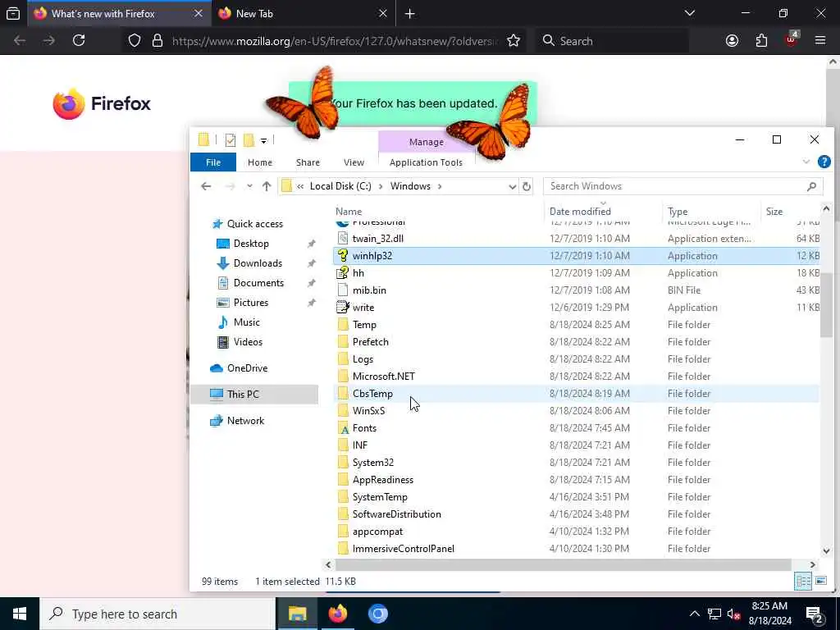Sort by Type column header
840x630 pixels.
pos(711,212)
